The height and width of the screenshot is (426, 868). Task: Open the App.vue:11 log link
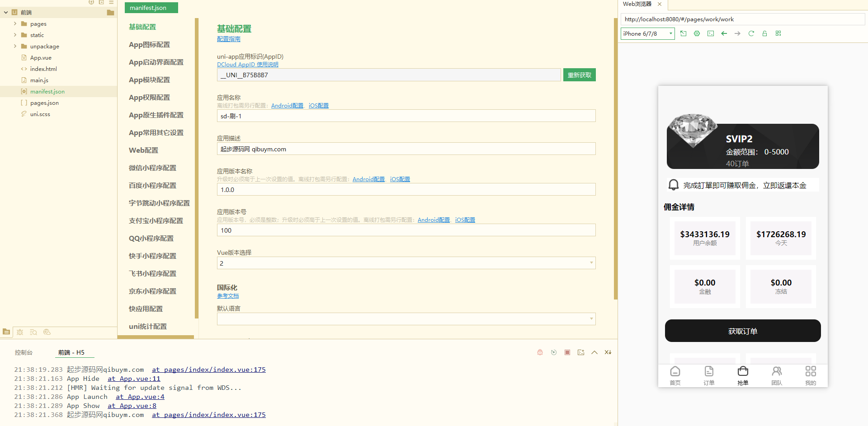[x=134, y=379]
